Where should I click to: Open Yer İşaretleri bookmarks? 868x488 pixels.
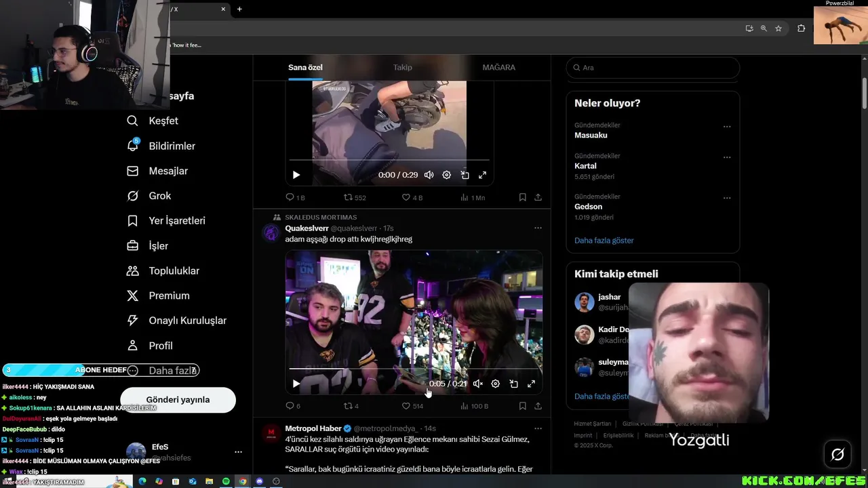coord(166,221)
